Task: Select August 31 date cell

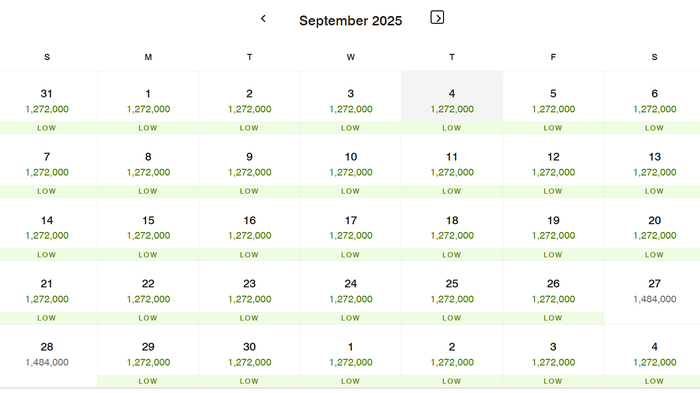Action: point(47,102)
